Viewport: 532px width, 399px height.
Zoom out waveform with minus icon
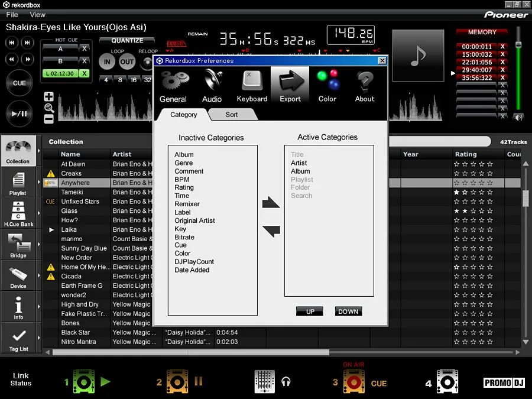(x=49, y=119)
